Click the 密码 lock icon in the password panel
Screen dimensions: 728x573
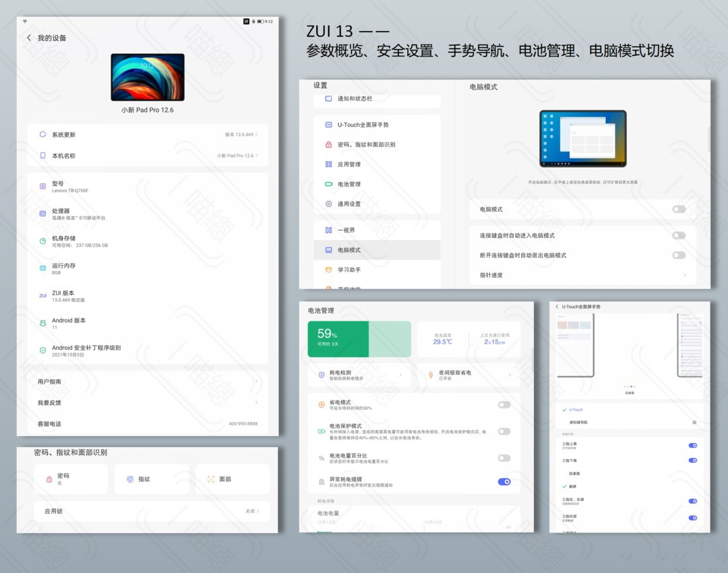coord(49,479)
